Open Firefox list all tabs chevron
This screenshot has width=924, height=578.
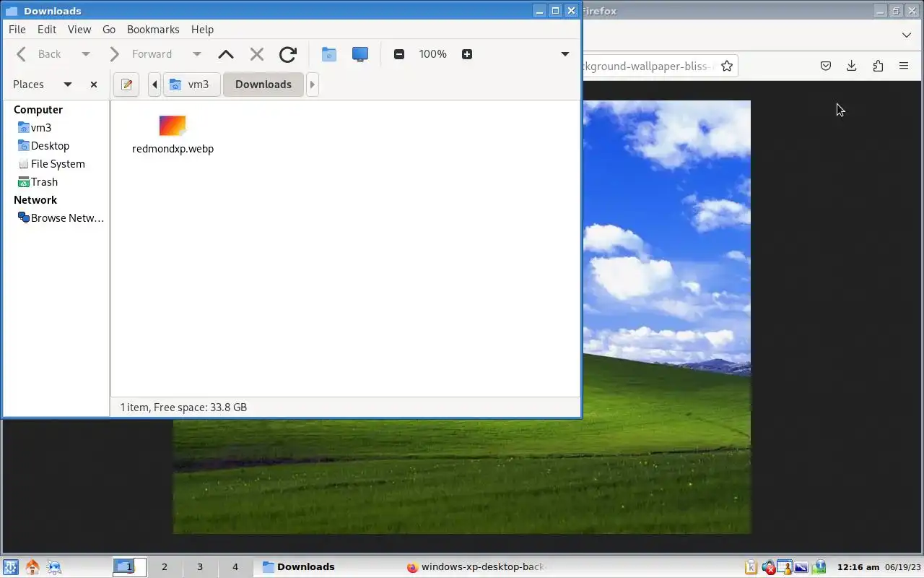click(907, 35)
